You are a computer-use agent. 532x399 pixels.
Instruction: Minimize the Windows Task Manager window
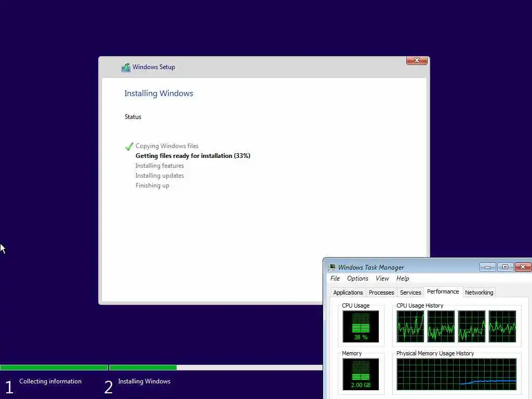[x=487, y=268]
